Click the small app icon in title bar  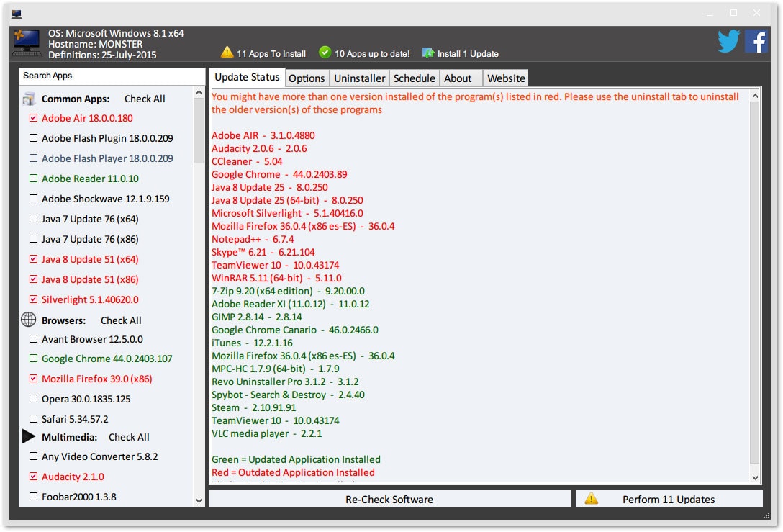[17, 14]
